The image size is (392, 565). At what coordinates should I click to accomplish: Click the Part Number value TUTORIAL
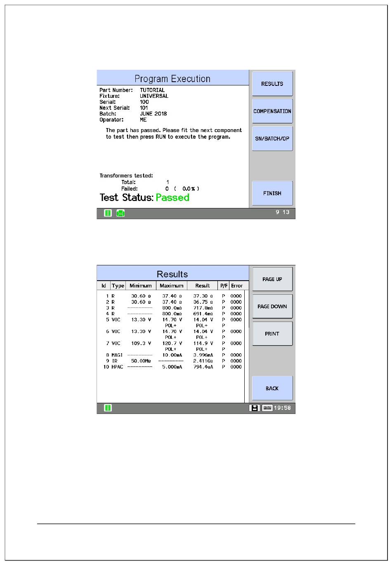point(152,90)
